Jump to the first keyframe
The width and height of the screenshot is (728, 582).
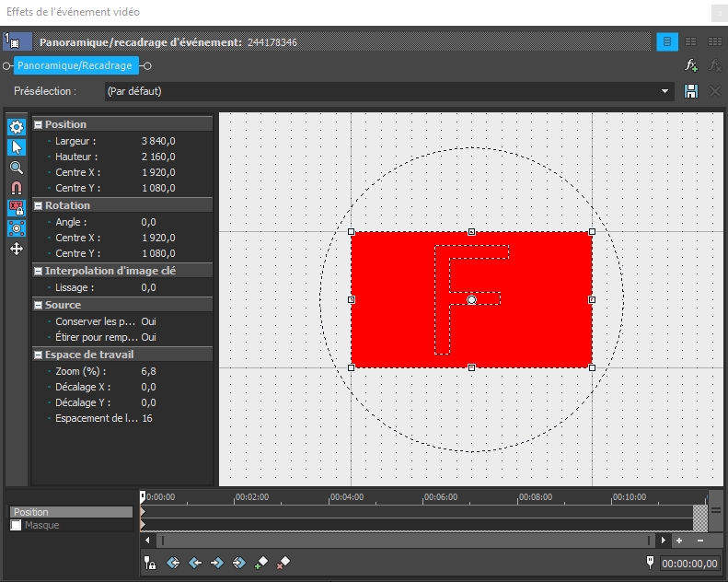point(172,562)
